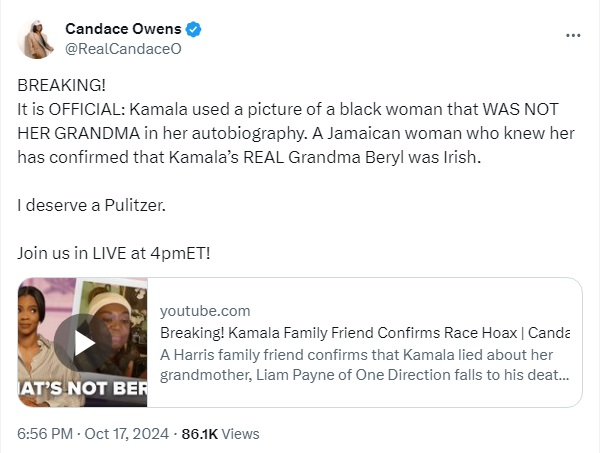Open the @RealCandaceO handle link

(x=123, y=49)
